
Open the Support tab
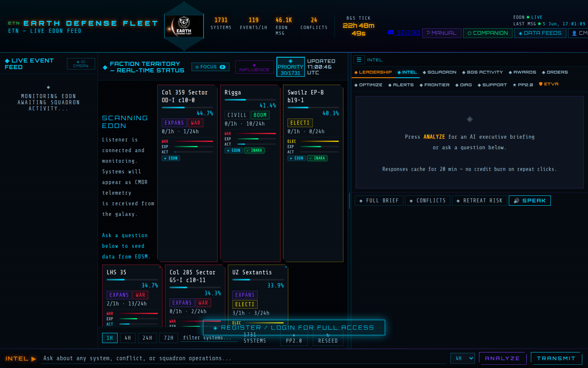492,85
